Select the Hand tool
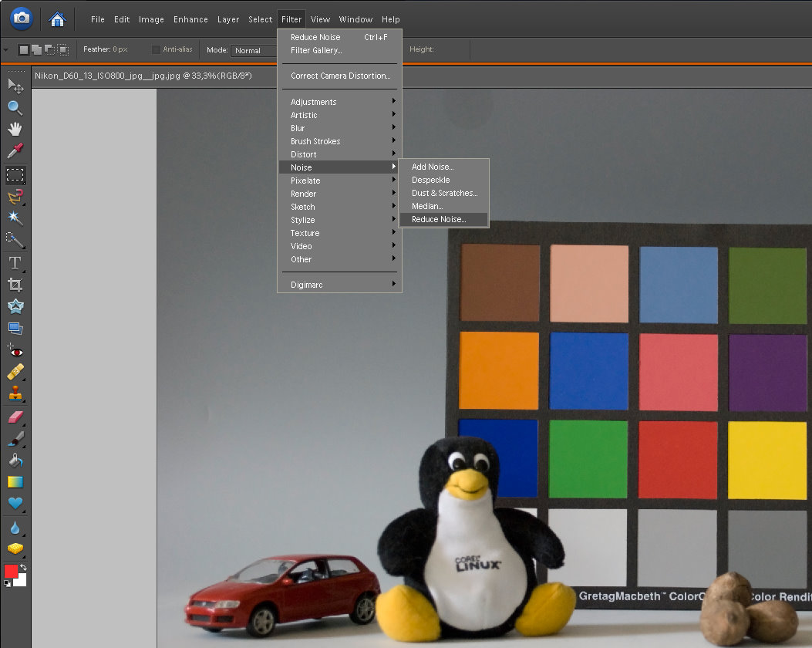This screenshot has height=648, width=812. coord(15,129)
